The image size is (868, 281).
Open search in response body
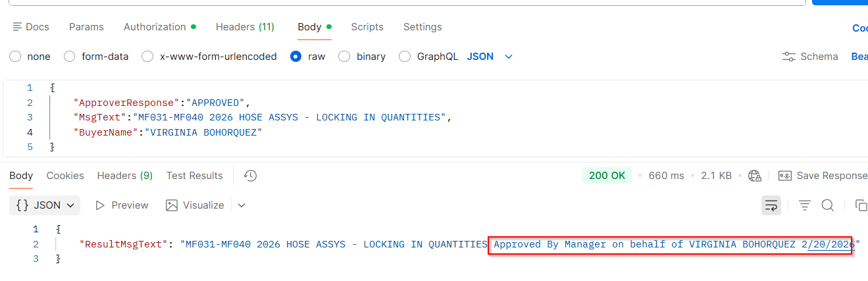coord(828,205)
